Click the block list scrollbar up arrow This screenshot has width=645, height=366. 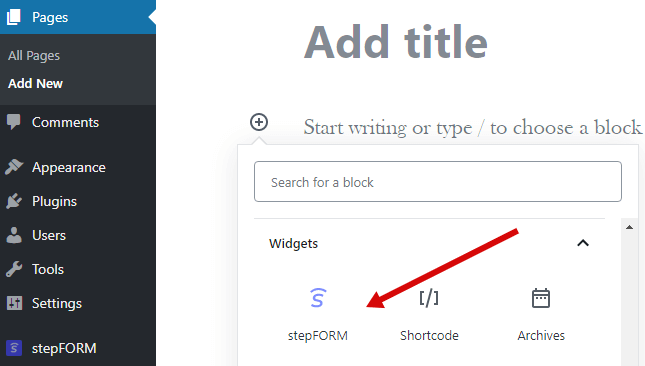(x=629, y=227)
